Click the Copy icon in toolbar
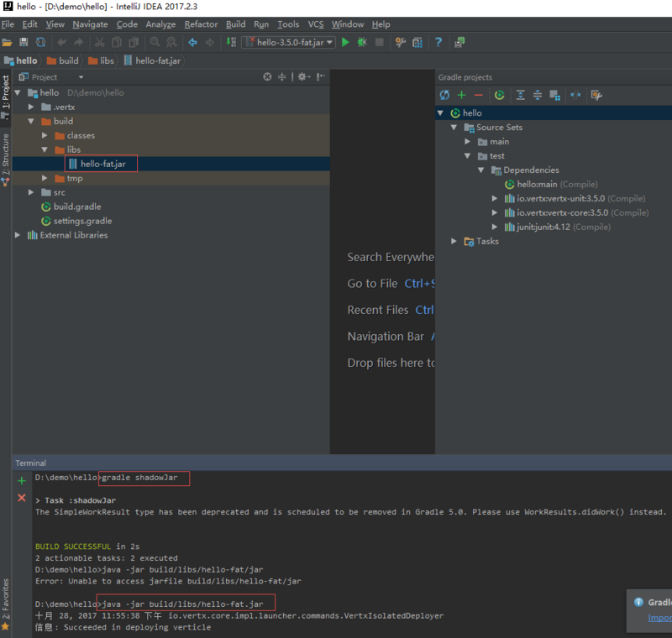This screenshot has height=638, width=672. pos(117,42)
